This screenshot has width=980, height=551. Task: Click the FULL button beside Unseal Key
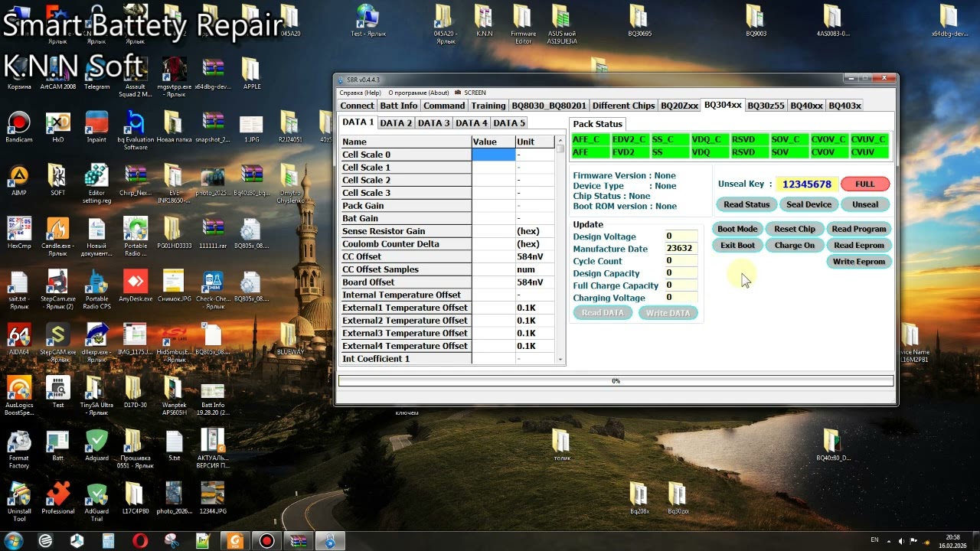point(865,184)
